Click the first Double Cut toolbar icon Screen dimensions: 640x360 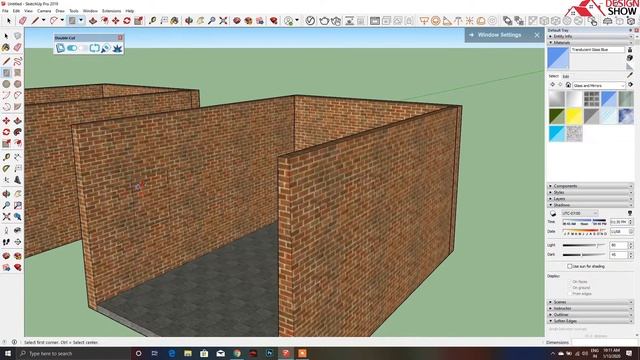(x=60, y=48)
